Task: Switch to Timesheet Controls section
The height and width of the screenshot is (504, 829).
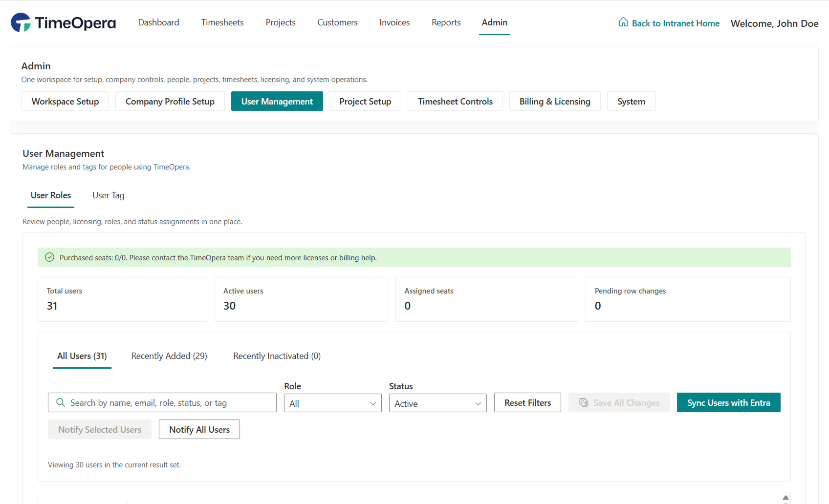Action: tap(455, 101)
